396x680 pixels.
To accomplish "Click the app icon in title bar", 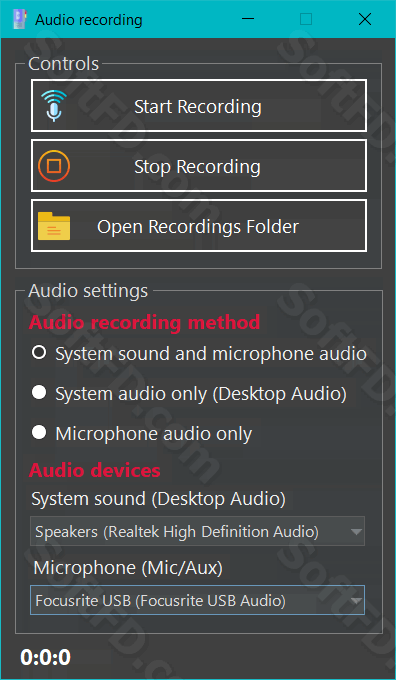I will tap(20, 19).
